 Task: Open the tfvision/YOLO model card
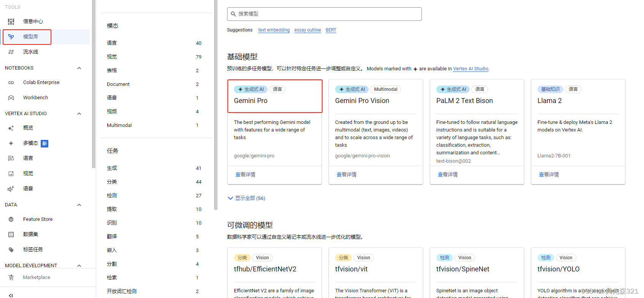click(578, 273)
